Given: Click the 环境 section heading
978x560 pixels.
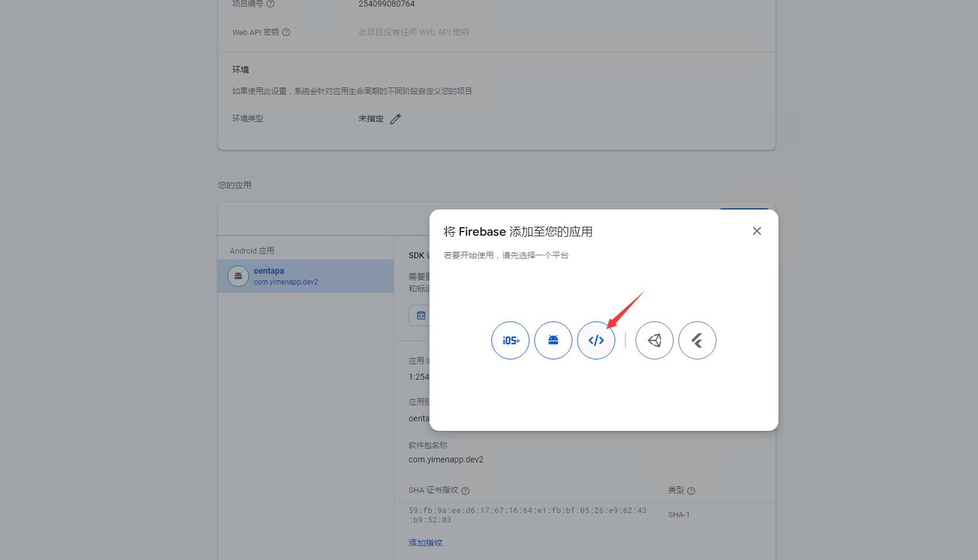Looking at the screenshot, I should tap(241, 70).
